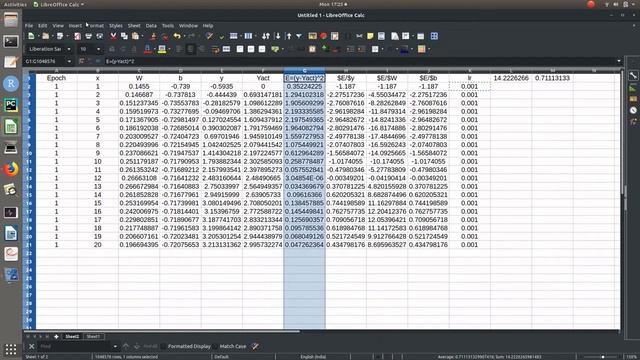Viewport: 640px width, 360px height.
Task: Click the Paste clipboard icon
Action: pos(135,36)
